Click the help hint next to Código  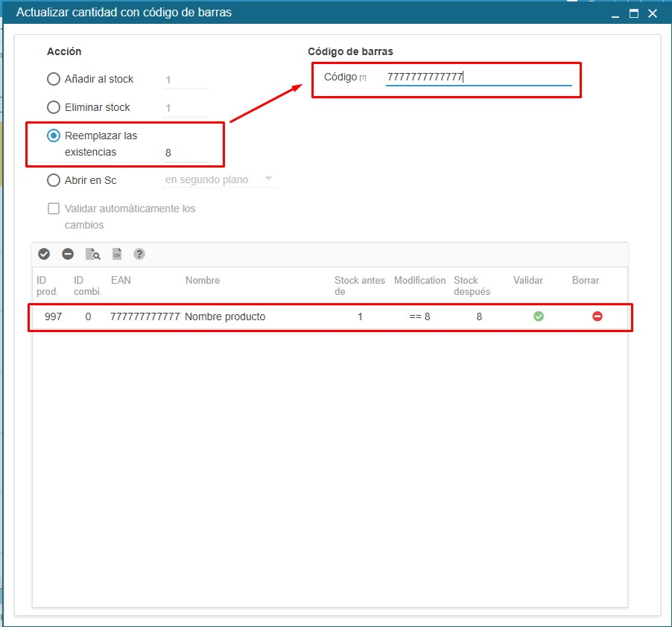[363, 78]
